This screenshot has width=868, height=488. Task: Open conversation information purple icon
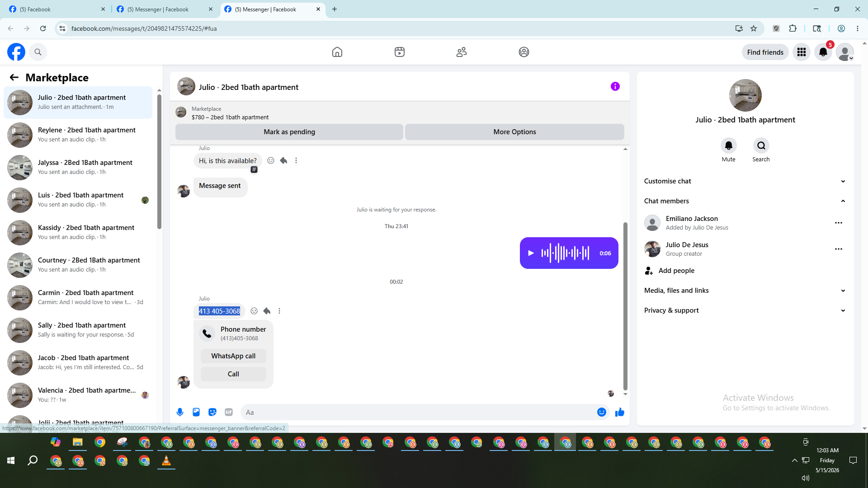[615, 86]
